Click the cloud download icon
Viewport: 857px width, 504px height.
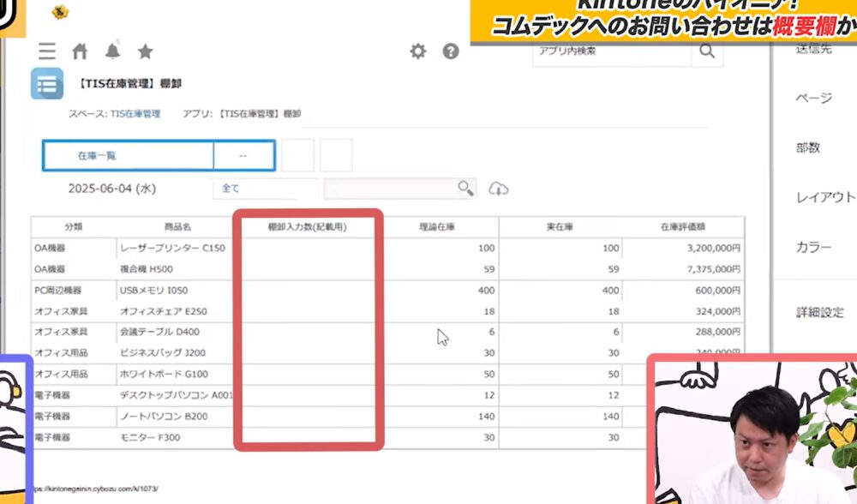tap(499, 189)
